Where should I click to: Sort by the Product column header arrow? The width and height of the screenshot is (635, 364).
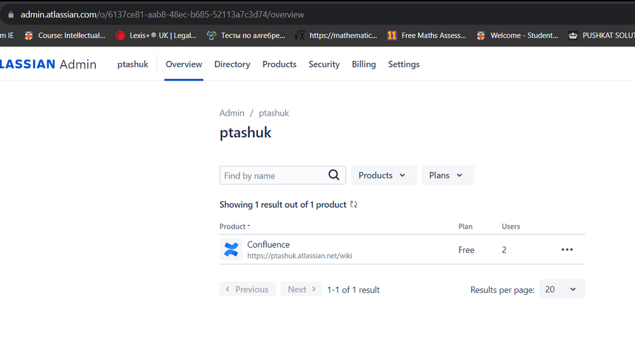point(249,226)
